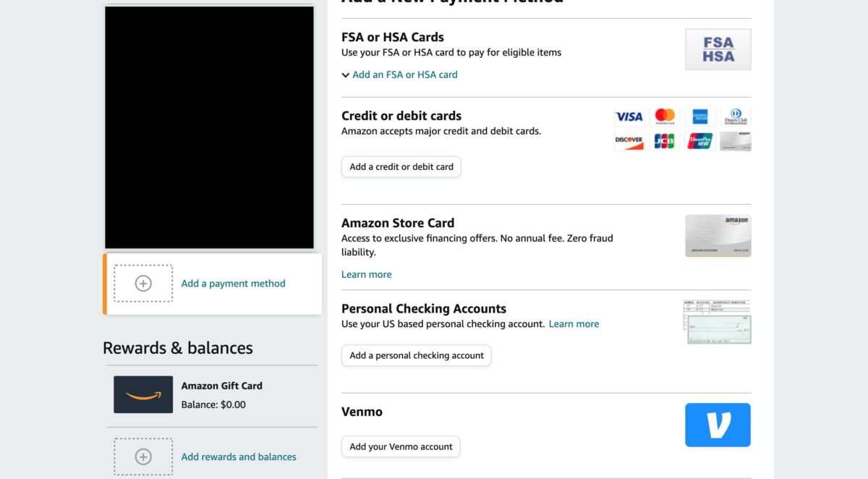The image size is (868, 479).
Task: Click the personal check image
Action: [718, 322]
